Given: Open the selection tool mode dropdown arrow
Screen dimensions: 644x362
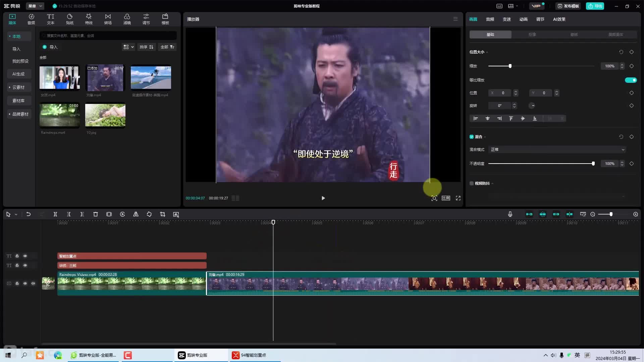Looking at the screenshot, I should (x=16, y=215).
